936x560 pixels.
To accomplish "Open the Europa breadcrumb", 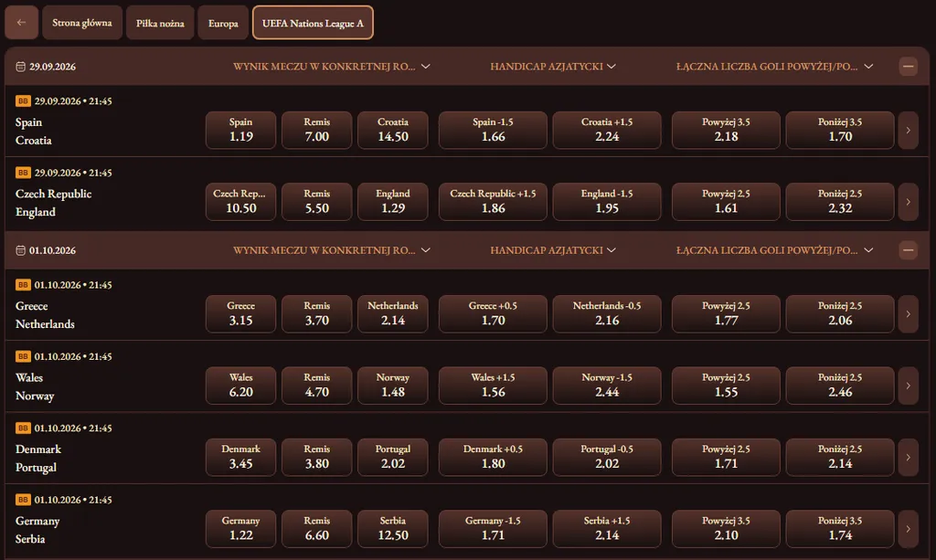I will [x=223, y=23].
